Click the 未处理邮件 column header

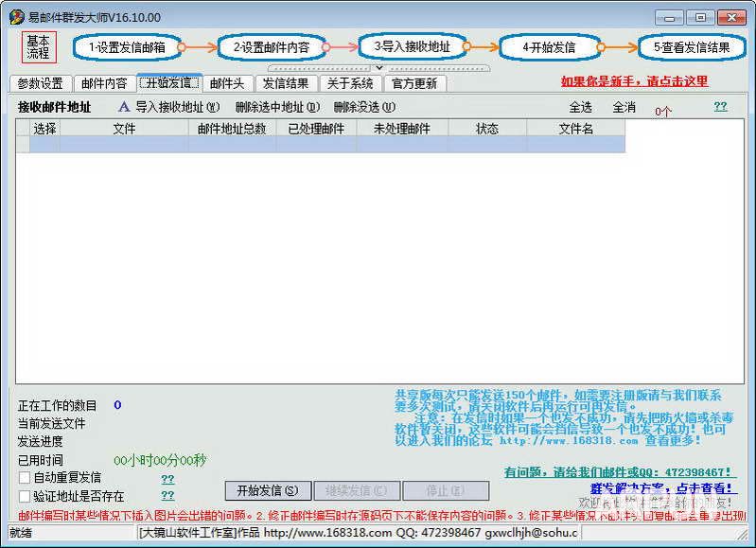[x=402, y=129]
